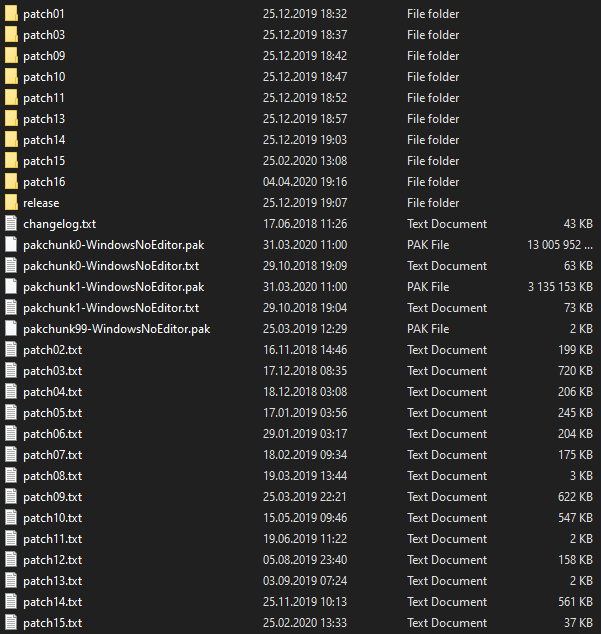Click the file name patch14.txt
601x634 pixels.
(x=53, y=602)
